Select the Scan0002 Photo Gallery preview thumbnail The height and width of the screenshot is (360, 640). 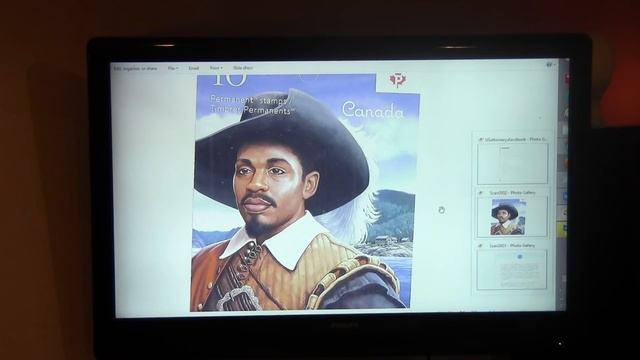[x=512, y=217]
